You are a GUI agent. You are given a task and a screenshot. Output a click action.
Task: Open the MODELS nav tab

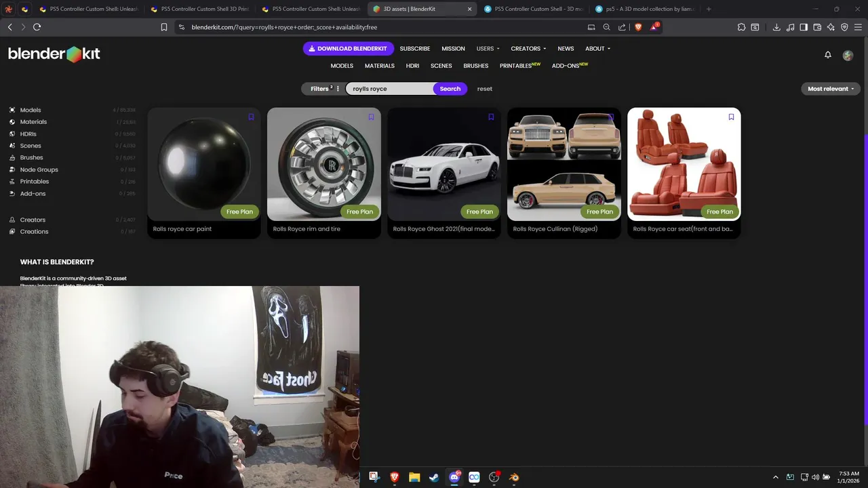(342, 66)
